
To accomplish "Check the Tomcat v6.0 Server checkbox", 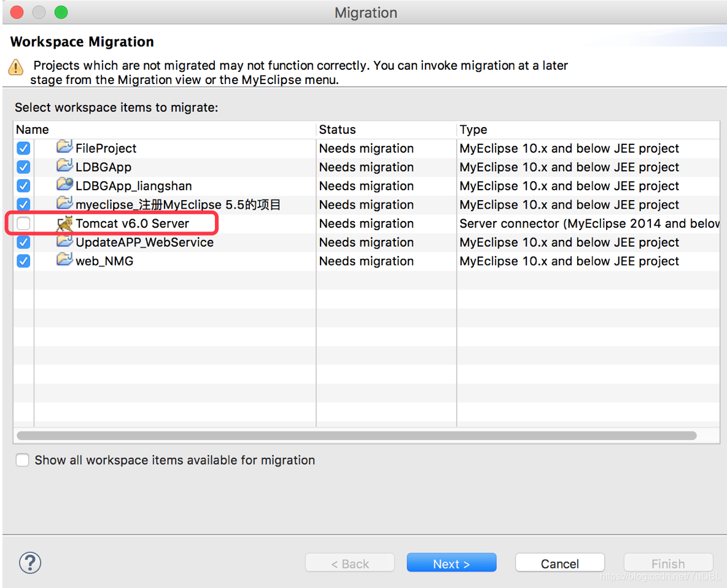I will (23, 223).
